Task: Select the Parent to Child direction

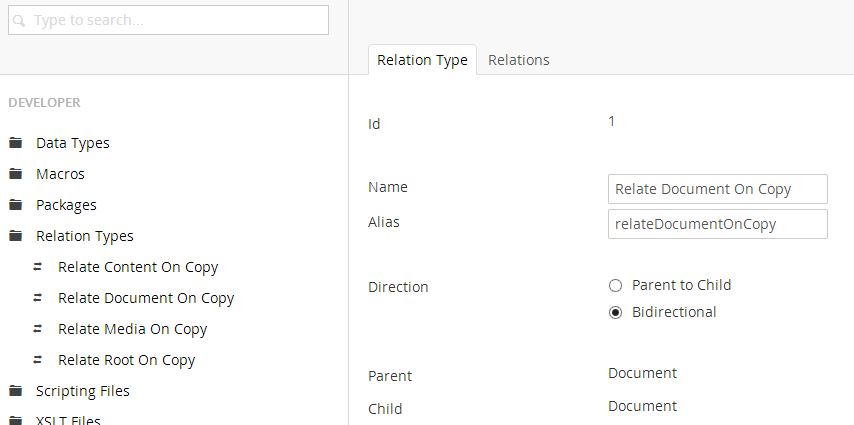Action: [615, 285]
